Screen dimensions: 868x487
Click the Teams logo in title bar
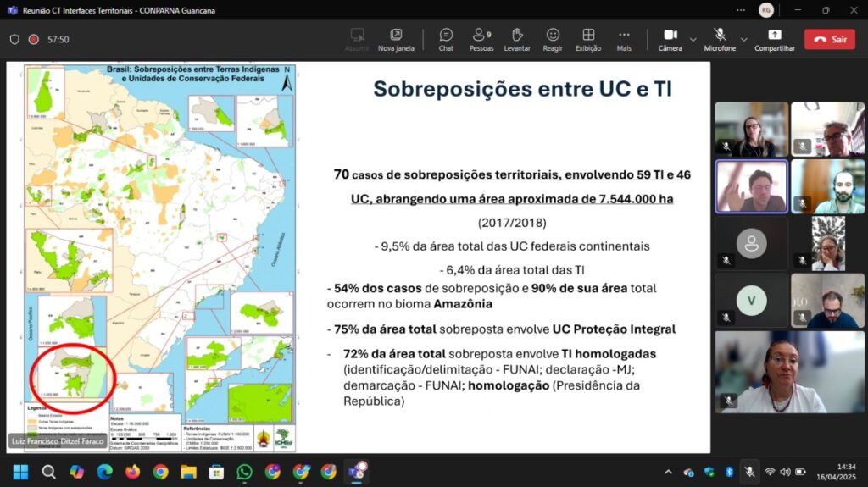point(12,10)
